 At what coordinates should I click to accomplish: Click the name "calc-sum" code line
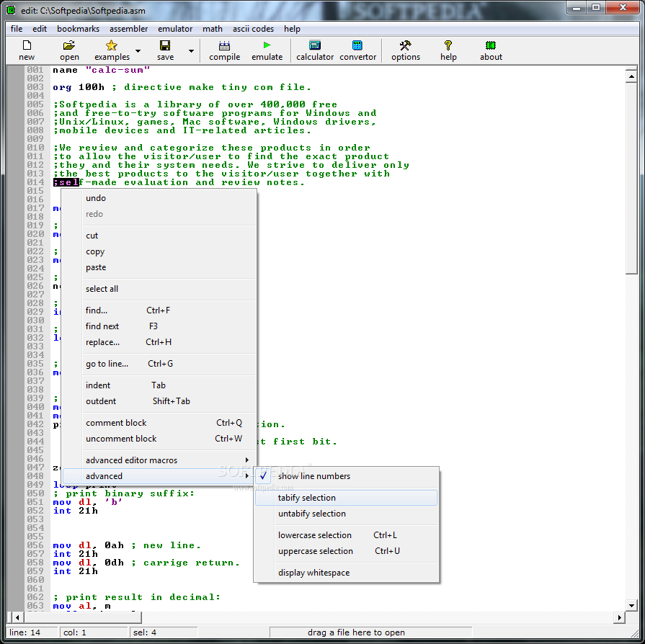pos(101,70)
